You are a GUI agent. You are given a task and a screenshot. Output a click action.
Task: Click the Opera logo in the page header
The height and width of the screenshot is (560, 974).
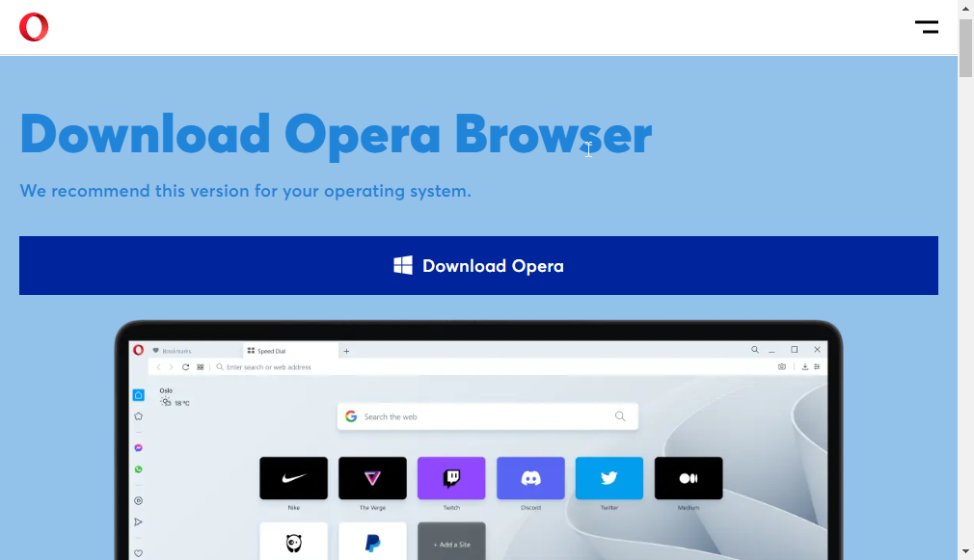tap(34, 27)
